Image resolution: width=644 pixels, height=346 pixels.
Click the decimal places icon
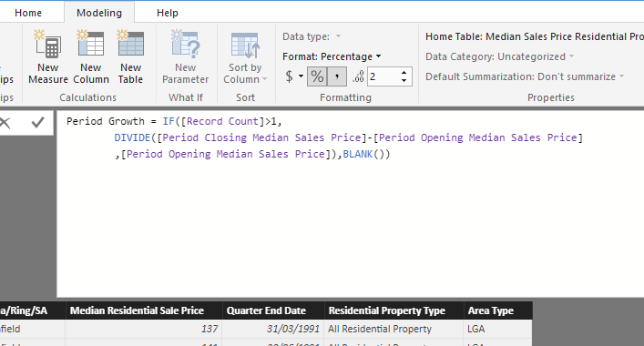click(358, 76)
